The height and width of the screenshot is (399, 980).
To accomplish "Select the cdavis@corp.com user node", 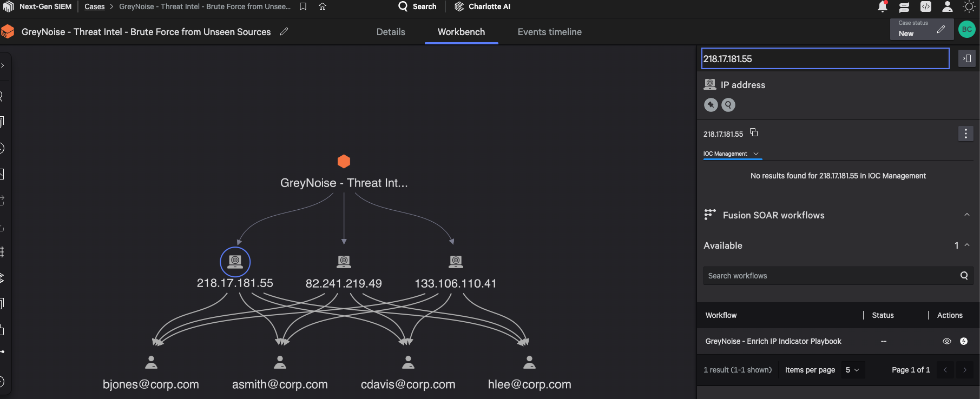I will pos(408,362).
